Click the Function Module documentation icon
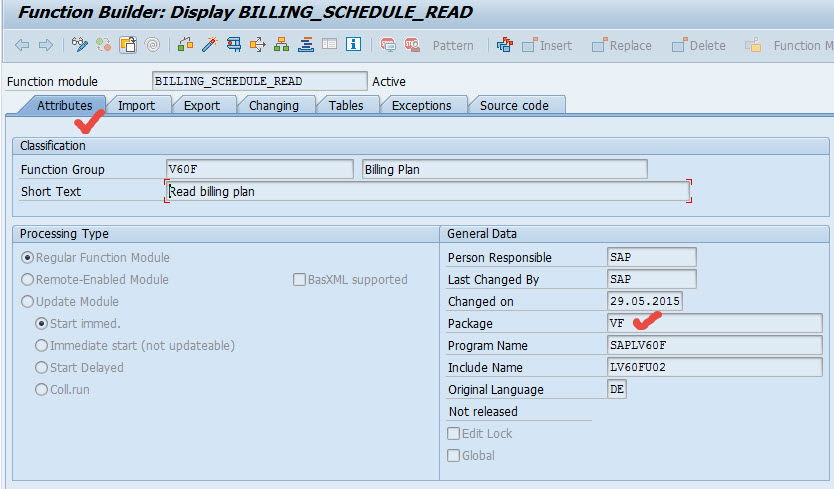Screen dimensions: 834x489 [753, 45]
